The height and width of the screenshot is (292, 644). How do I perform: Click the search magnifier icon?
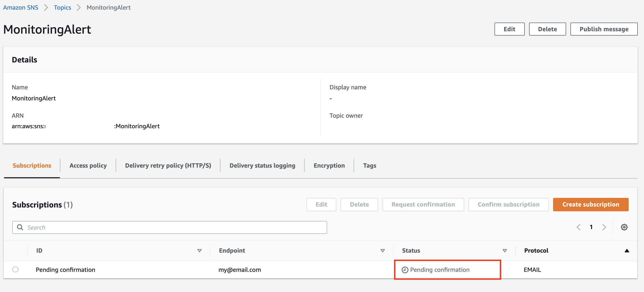pos(20,227)
